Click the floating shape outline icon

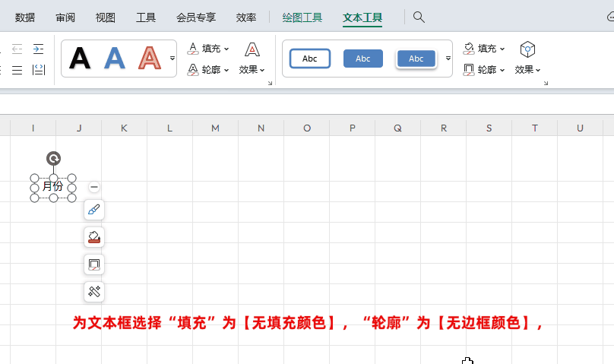[x=94, y=265]
